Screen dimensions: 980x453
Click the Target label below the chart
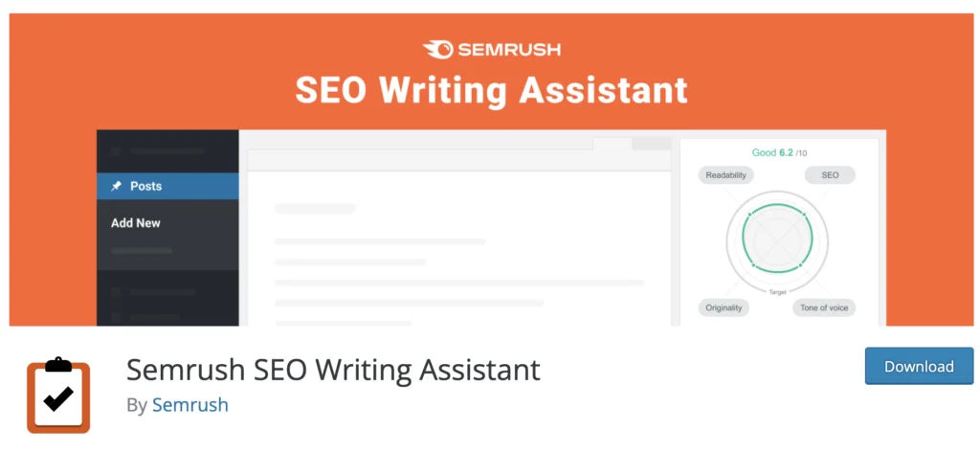pos(779,289)
